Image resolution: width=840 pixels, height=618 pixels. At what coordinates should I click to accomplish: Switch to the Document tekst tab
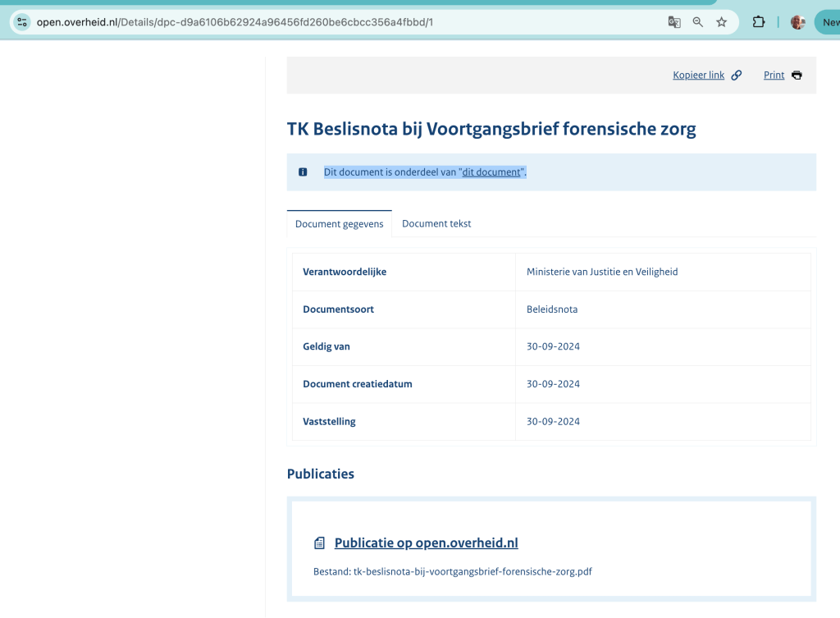[436, 224]
